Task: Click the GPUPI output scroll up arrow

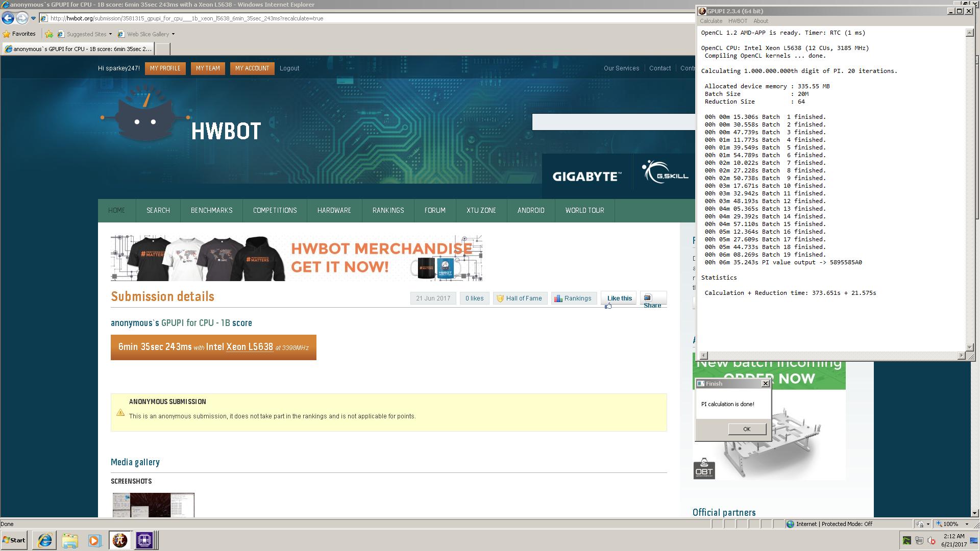Action: [970, 33]
